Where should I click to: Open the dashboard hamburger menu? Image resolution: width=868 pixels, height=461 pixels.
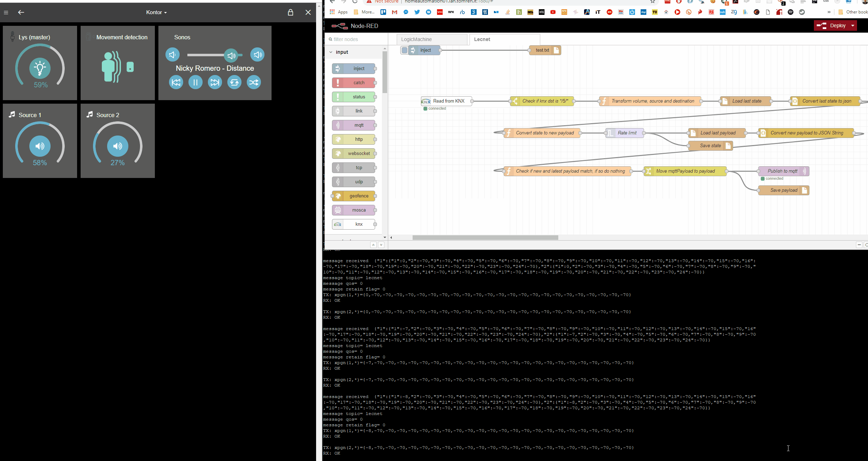point(6,12)
